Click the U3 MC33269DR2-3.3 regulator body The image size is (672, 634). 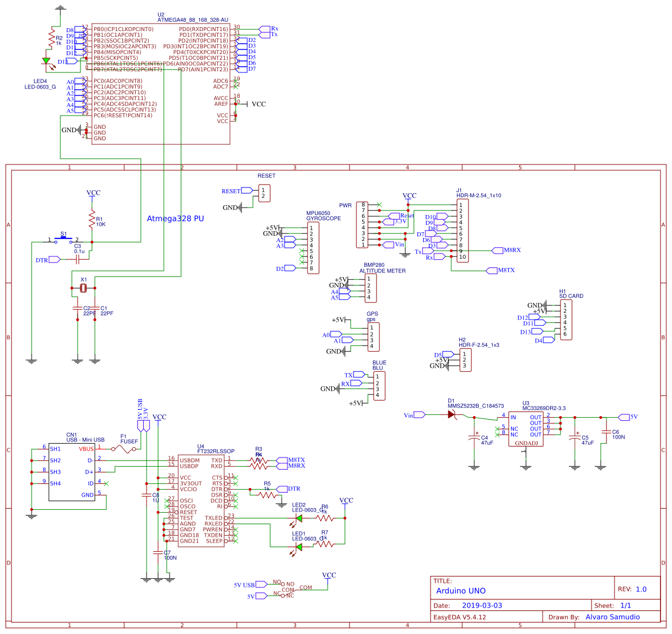526,429
